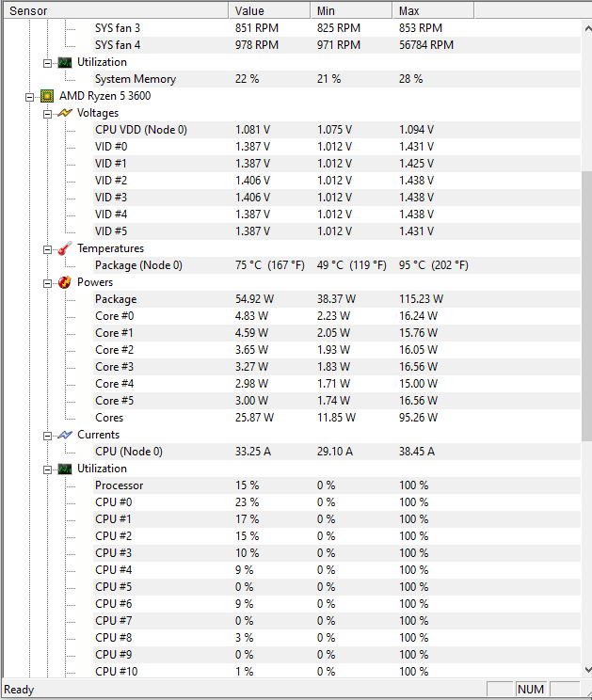Click the Min column header
Screen dimensions: 592x700
351,10
